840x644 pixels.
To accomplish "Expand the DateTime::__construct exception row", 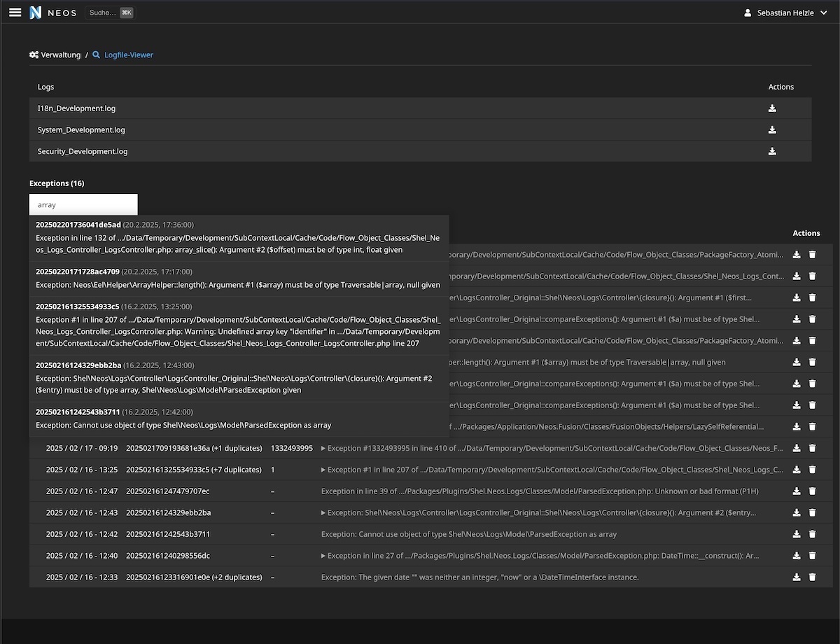I will [x=323, y=556].
